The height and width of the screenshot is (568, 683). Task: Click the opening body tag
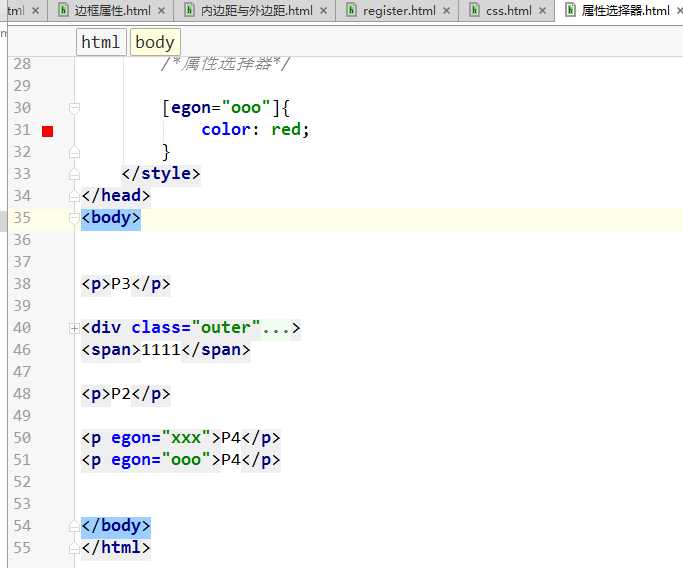(x=111, y=217)
